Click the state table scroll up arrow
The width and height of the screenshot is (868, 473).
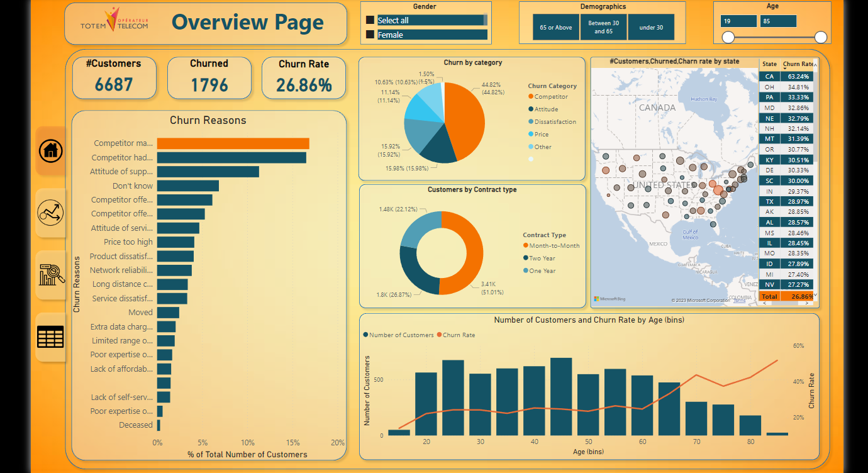pos(816,64)
